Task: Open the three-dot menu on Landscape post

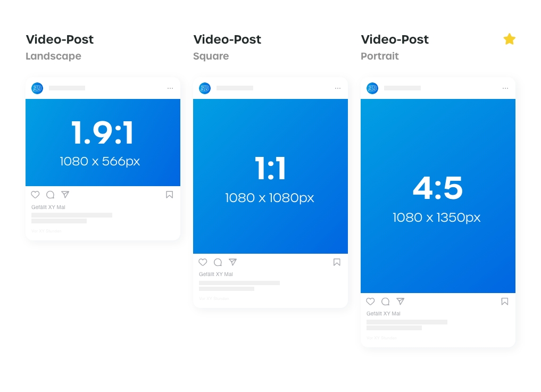Action: coord(170,88)
